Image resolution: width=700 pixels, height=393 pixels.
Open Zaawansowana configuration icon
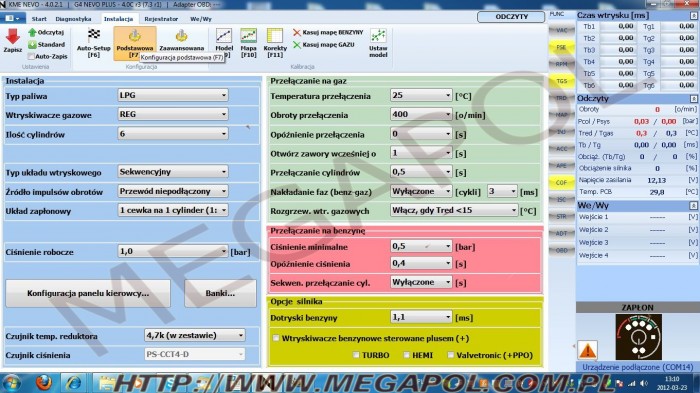pyautogui.click(x=181, y=35)
